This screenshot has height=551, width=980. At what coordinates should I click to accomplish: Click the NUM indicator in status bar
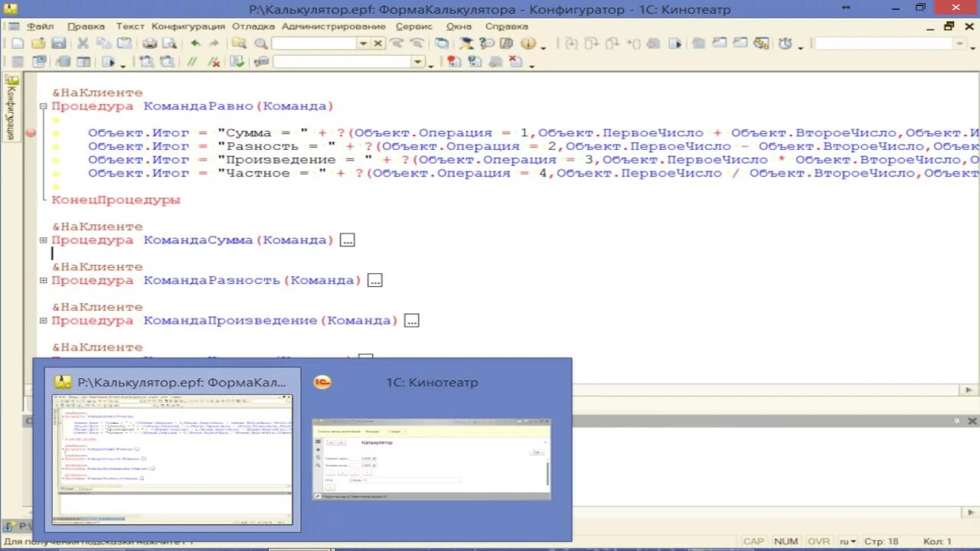[786, 541]
